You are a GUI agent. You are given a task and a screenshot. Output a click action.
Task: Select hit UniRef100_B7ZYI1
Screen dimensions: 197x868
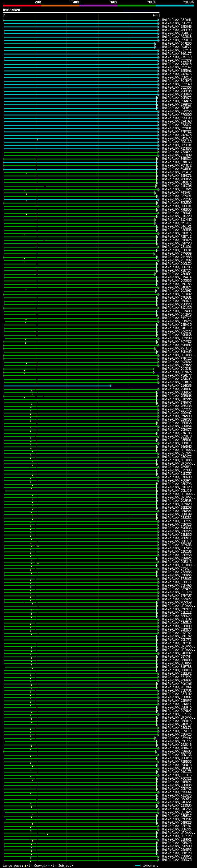pyautogui.click(x=177, y=50)
